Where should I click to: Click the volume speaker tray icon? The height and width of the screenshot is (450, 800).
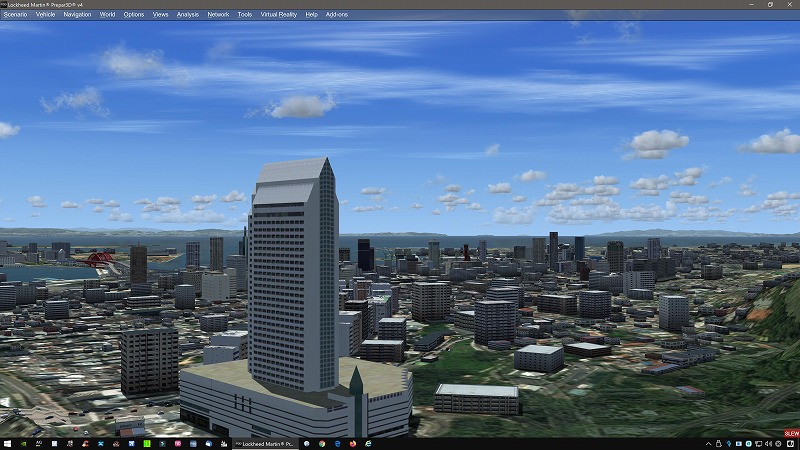click(768, 444)
